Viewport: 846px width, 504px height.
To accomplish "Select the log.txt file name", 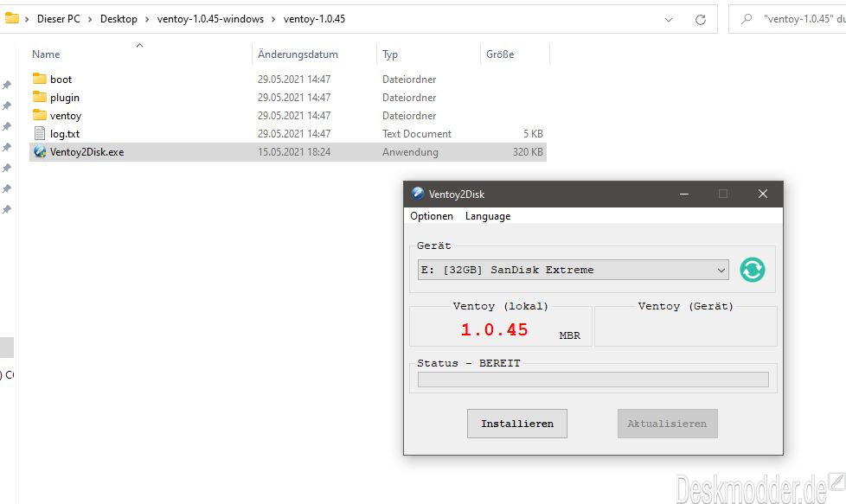I will (x=65, y=134).
